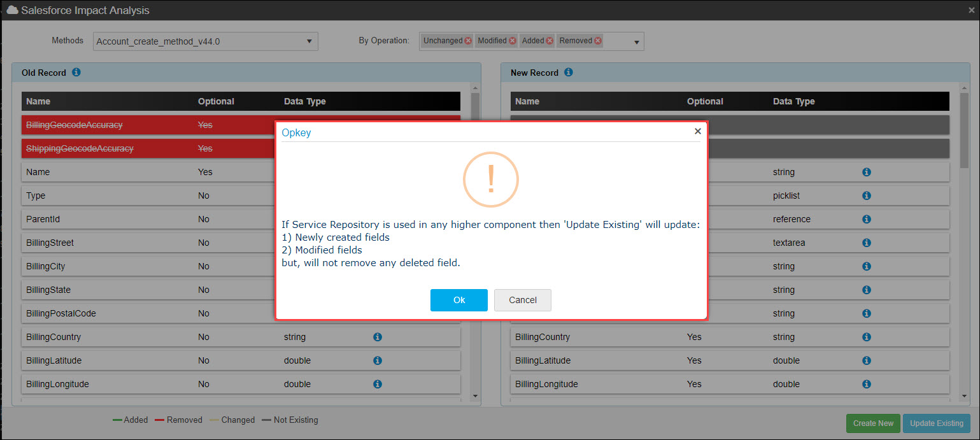Click the Opkey dialog title text
The height and width of the screenshot is (440, 980).
click(296, 132)
